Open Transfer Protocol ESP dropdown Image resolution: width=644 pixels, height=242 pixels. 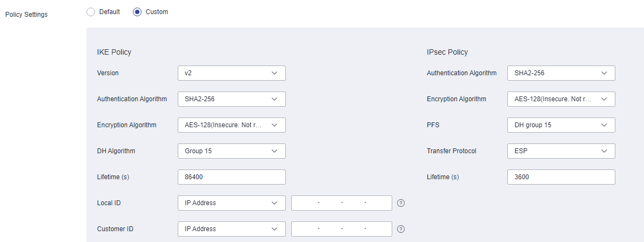pyautogui.click(x=561, y=151)
